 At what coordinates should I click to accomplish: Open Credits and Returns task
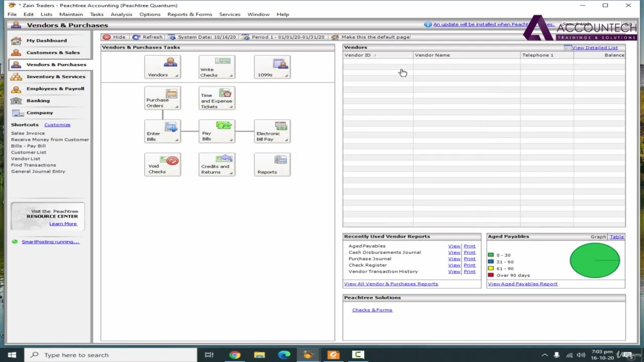(x=217, y=165)
